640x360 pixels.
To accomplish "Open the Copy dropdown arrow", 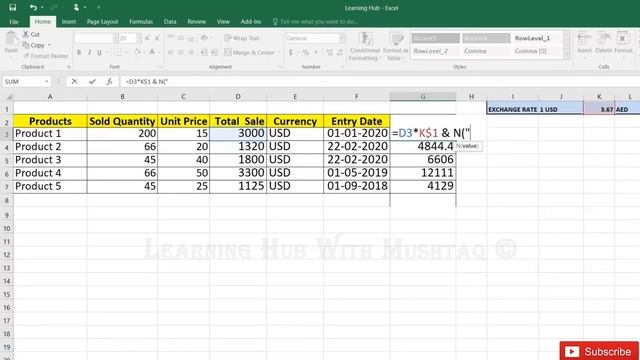I will (x=49, y=45).
